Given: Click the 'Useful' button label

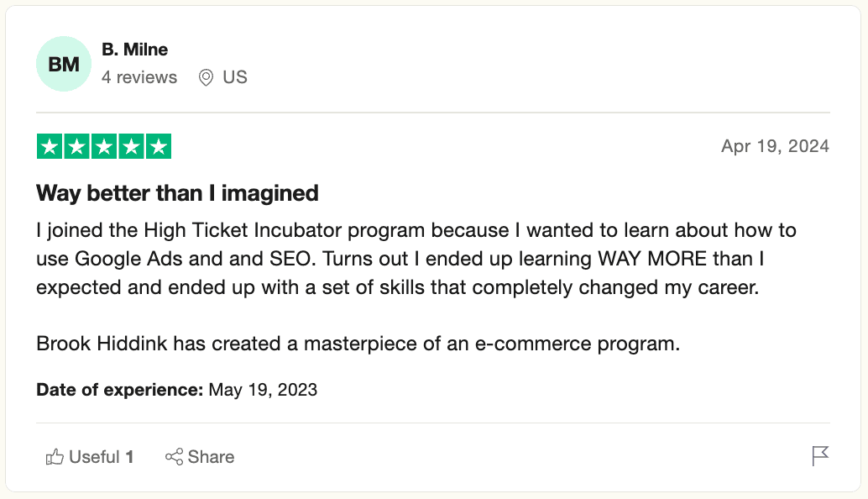Looking at the screenshot, I should [94, 457].
